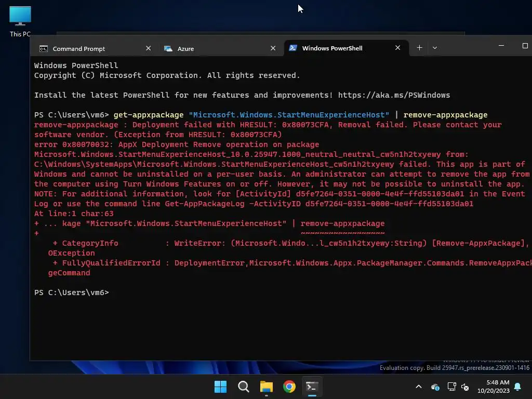The width and height of the screenshot is (532, 399).
Task: Click the muted volume tray icon
Action: (465, 387)
